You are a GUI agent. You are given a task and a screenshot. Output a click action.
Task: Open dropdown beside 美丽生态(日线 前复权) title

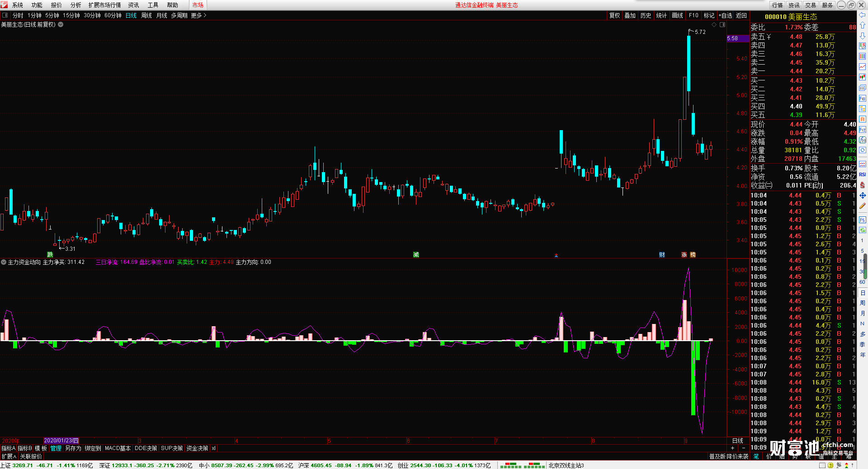pyautogui.click(x=61, y=24)
